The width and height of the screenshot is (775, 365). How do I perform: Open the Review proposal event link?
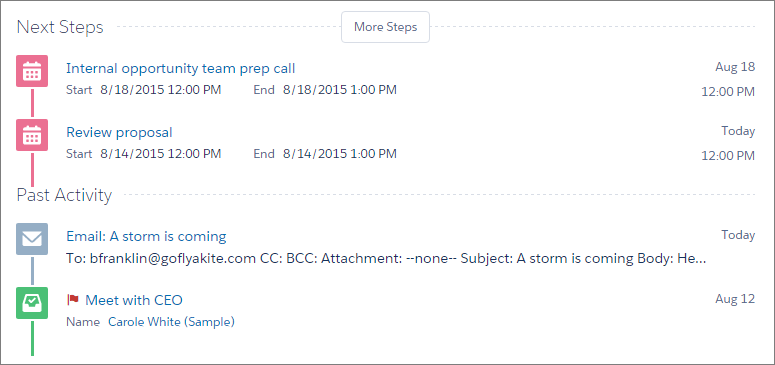point(119,133)
